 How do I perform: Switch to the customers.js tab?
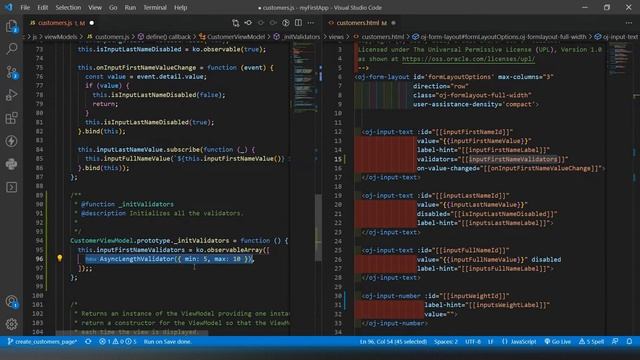(56, 23)
